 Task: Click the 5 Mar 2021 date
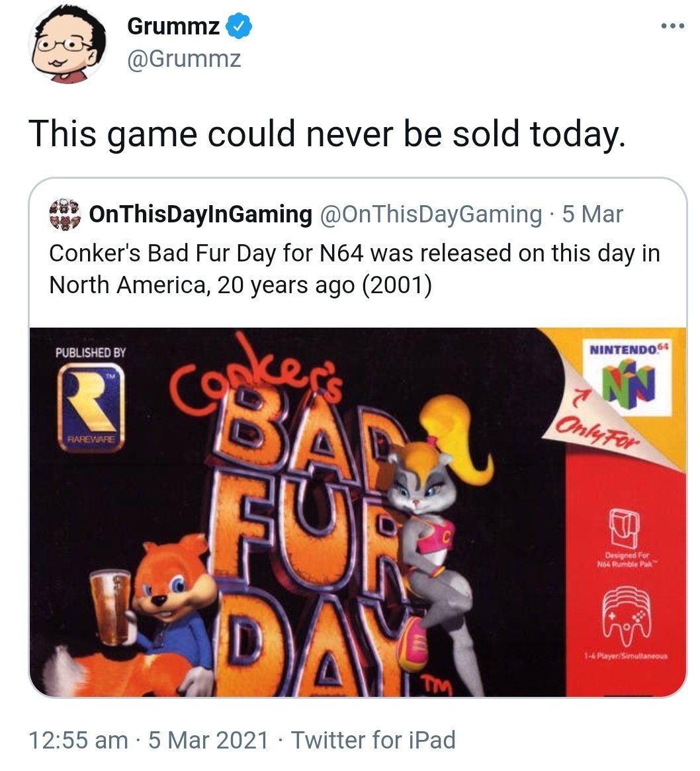[x=208, y=740]
